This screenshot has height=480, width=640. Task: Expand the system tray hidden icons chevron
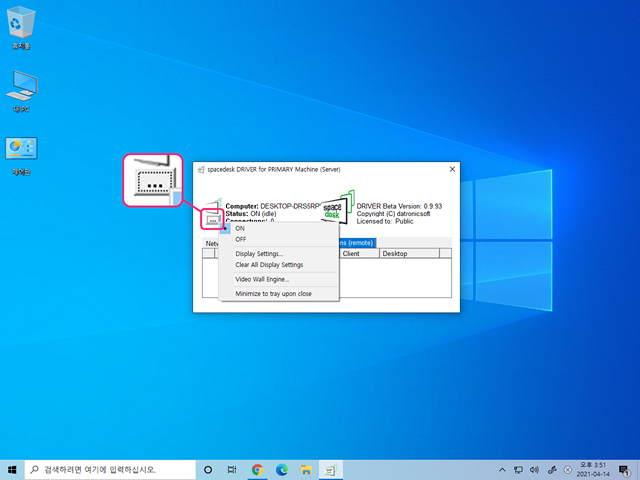coord(502,469)
